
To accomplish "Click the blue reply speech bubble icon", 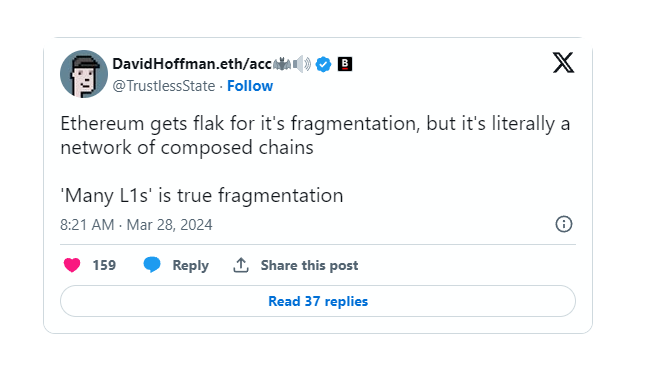I will point(152,265).
